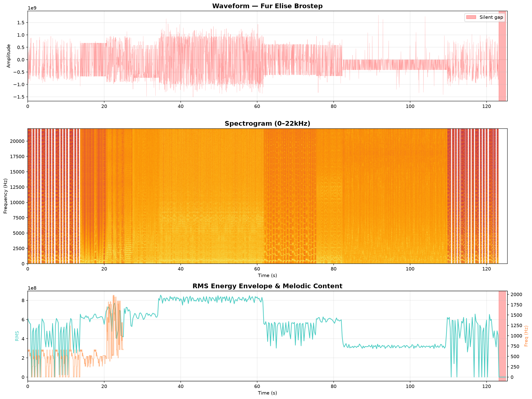Image resolution: width=532 pixels, height=399 pixels.
Task: Click the "12500" spectrogram frequency tick
Action: [17, 187]
